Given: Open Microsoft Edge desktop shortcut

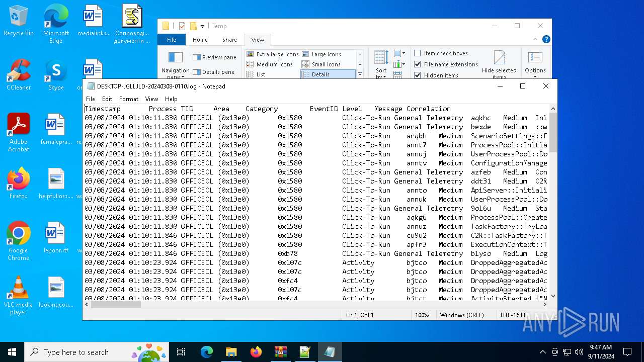Looking at the screenshot, I should coord(56,24).
